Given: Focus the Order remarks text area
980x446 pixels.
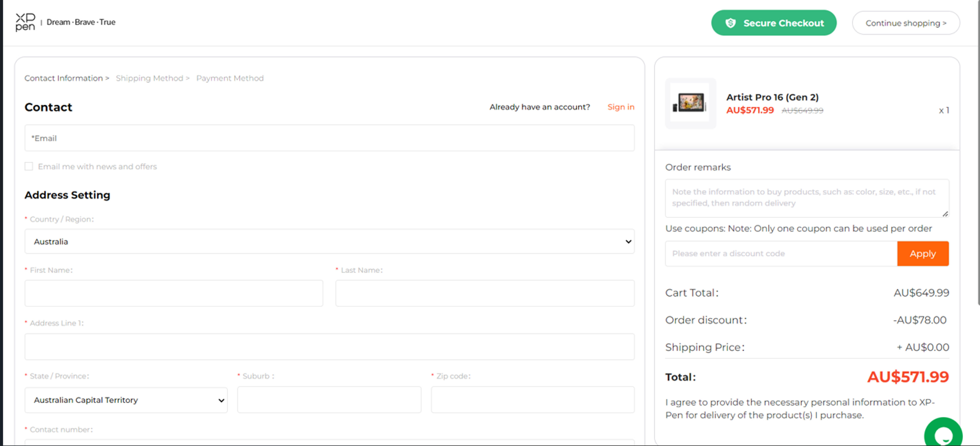Looking at the screenshot, I should (807, 198).
